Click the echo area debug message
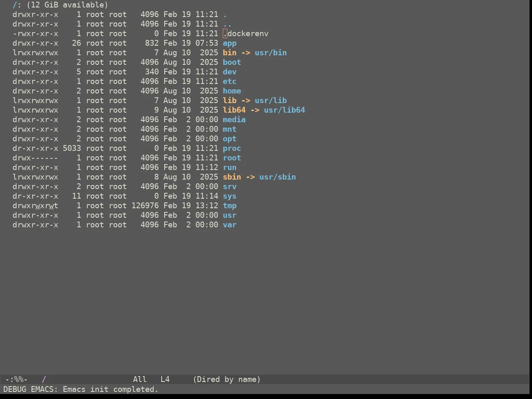This screenshot has width=532, height=399. point(81,389)
